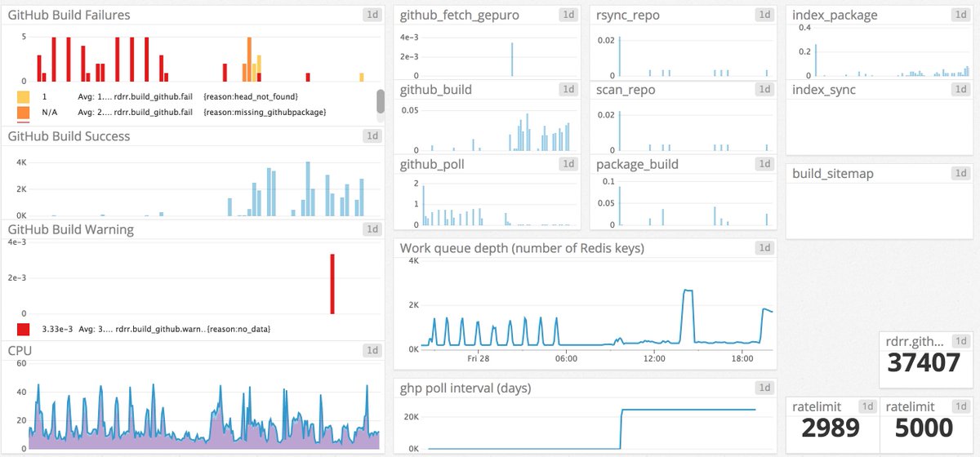Click the GitHub Build Warning title
This screenshot has height=457, width=980.
(70, 229)
